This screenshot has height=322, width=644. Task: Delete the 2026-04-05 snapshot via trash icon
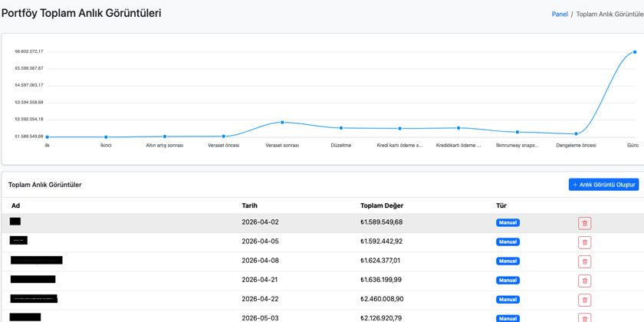[x=584, y=242]
